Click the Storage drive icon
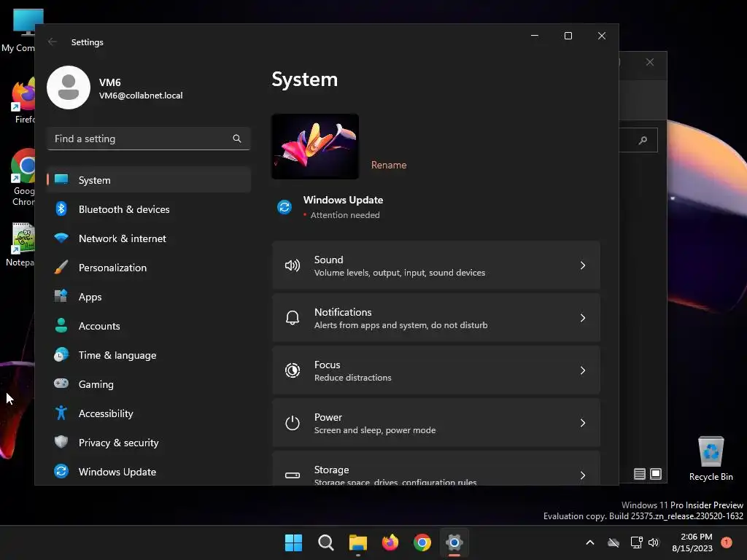 pyautogui.click(x=293, y=475)
